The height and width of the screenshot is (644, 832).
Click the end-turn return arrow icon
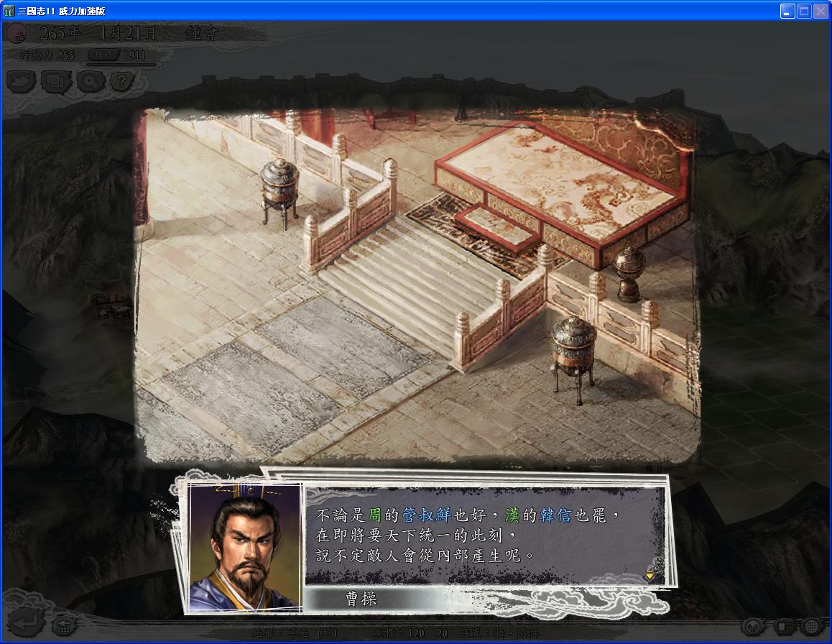[x=25, y=622]
